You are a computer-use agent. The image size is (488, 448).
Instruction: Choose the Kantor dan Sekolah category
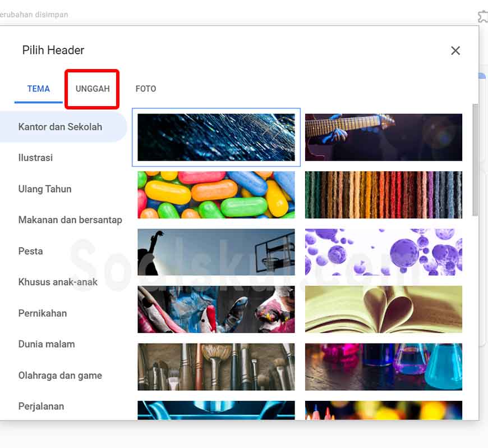61,127
